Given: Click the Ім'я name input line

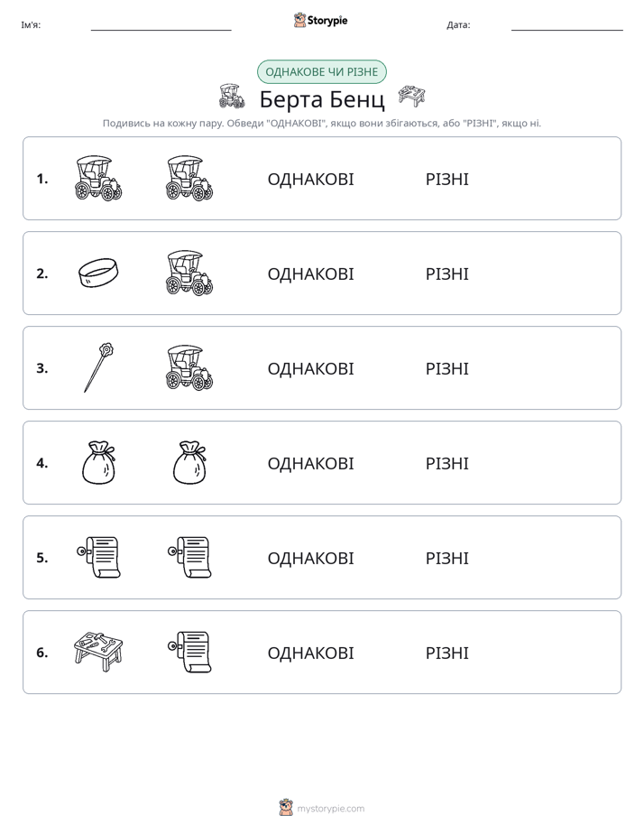Looking at the screenshot, I should click(x=161, y=25).
